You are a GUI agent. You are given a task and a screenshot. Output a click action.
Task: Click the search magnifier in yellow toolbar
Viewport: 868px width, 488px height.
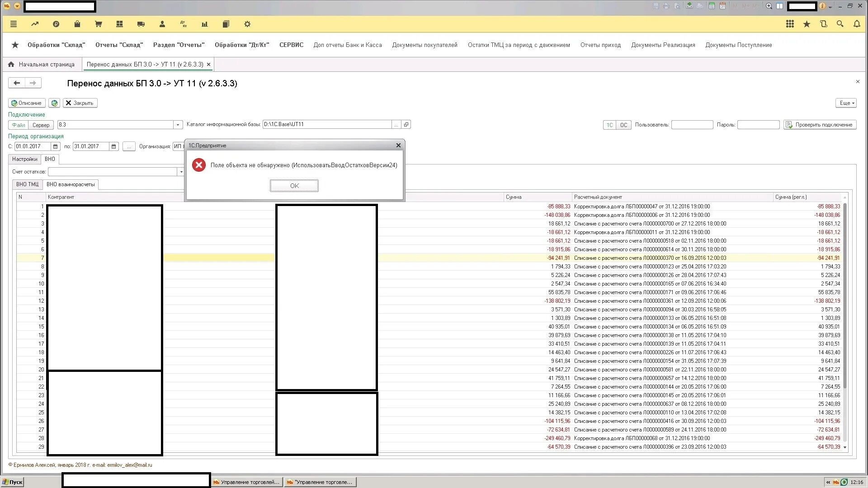coord(840,24)
